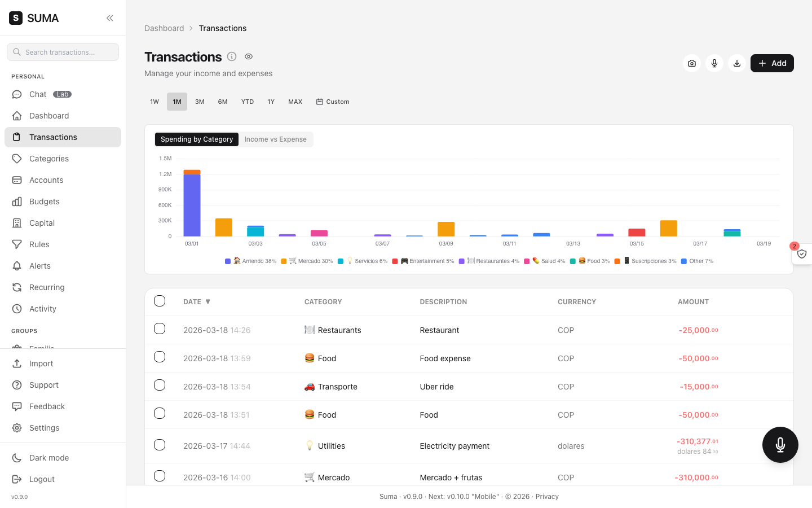The height and width of the screenshot is (508, 812).
Task: Open the Custom date range picker
Action: point(333,102)
